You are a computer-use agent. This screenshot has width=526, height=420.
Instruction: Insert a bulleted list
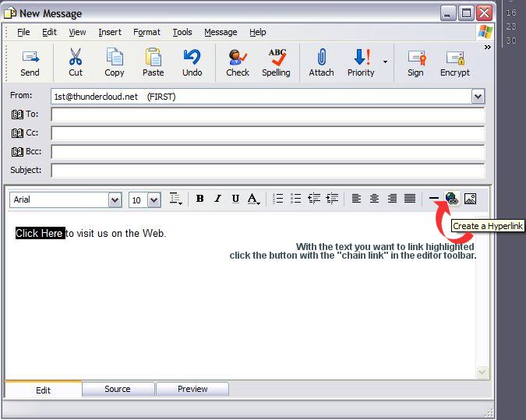pos(296,199)
